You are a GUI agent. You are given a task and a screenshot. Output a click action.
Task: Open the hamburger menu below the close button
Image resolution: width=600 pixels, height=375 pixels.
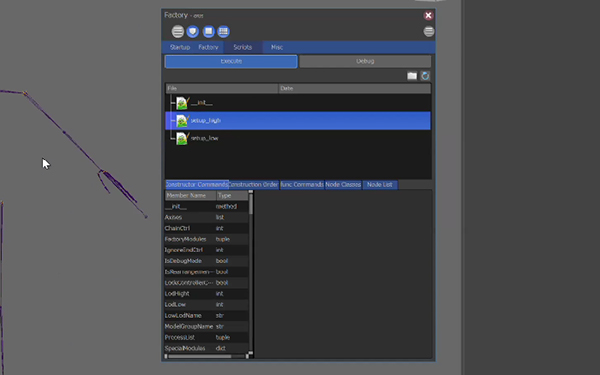pyautogui.click(x=429, y=31)
